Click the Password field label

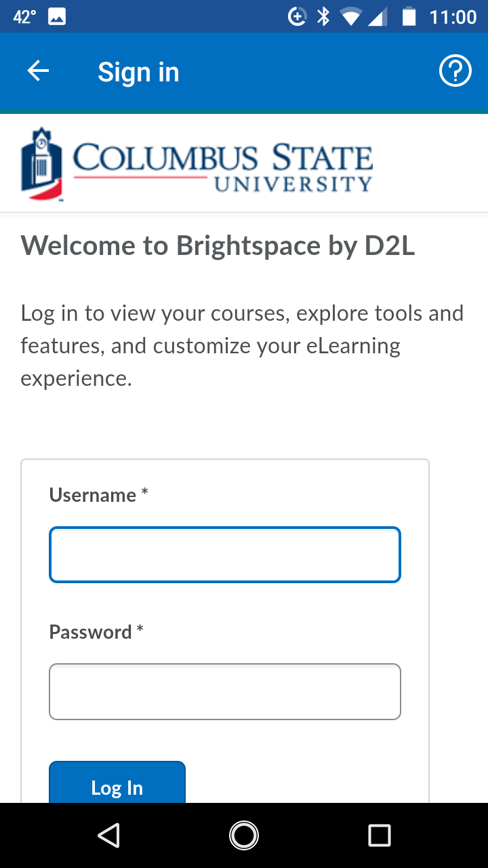pyautogui.click(x=91, y=632)
